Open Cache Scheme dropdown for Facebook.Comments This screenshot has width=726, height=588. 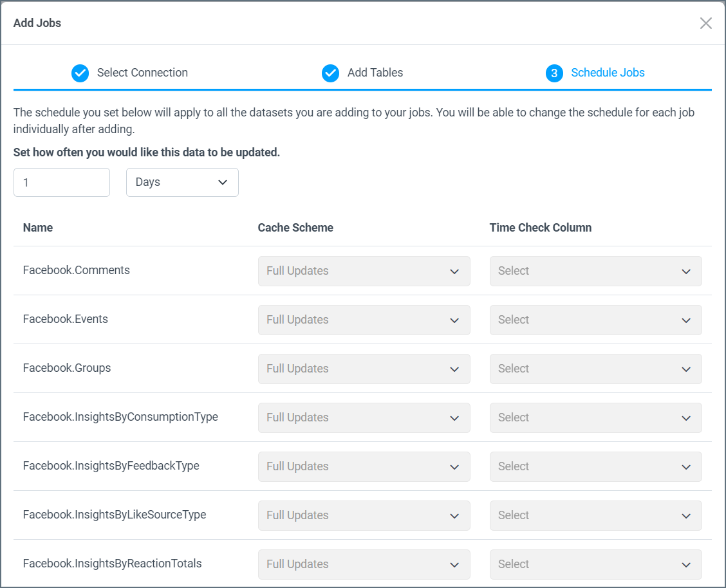click(x=364, y=271)
